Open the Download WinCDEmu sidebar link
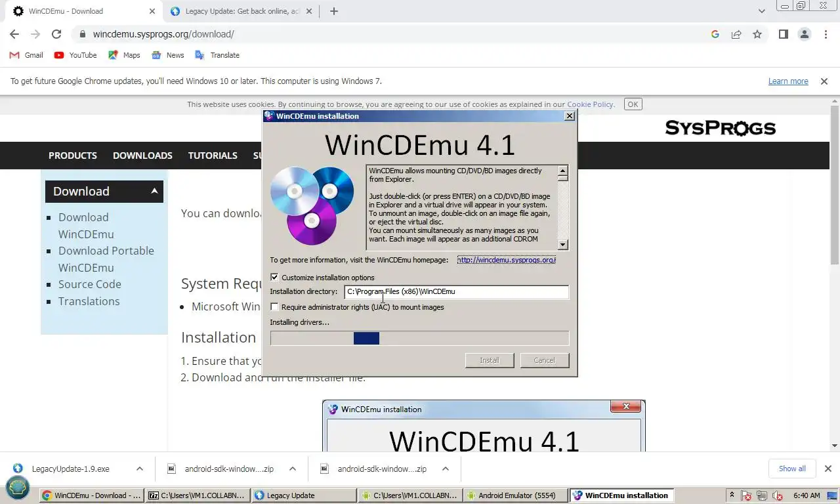This screenshot has width=840, height=504. (86, 226)
